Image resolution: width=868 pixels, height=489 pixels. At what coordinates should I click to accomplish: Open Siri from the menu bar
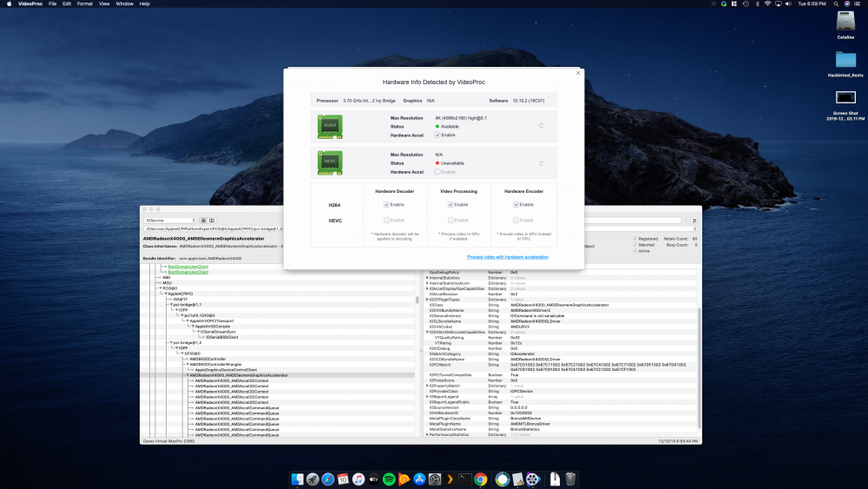click(847, 3)
